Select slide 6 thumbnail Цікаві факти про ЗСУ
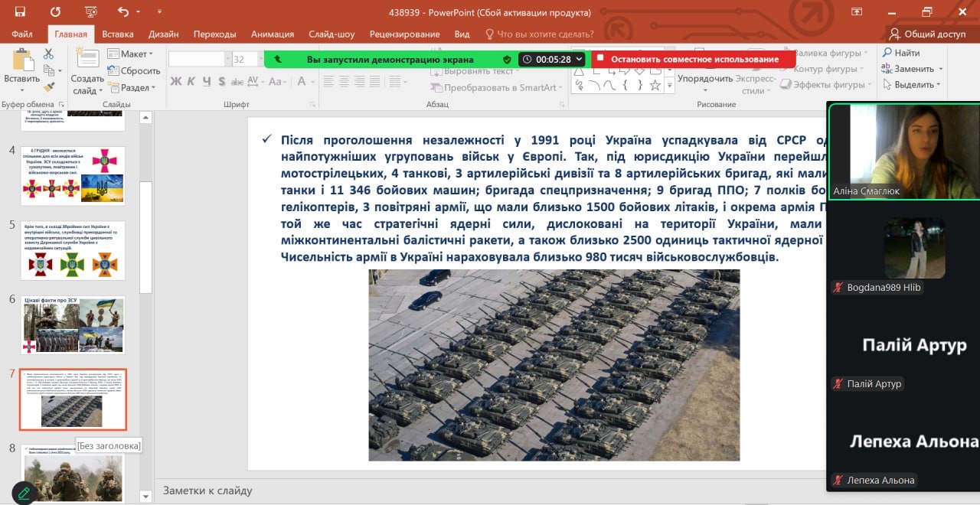Image resolution: width=980 pixels, height=505 pixels. click(x=73, y=324)
